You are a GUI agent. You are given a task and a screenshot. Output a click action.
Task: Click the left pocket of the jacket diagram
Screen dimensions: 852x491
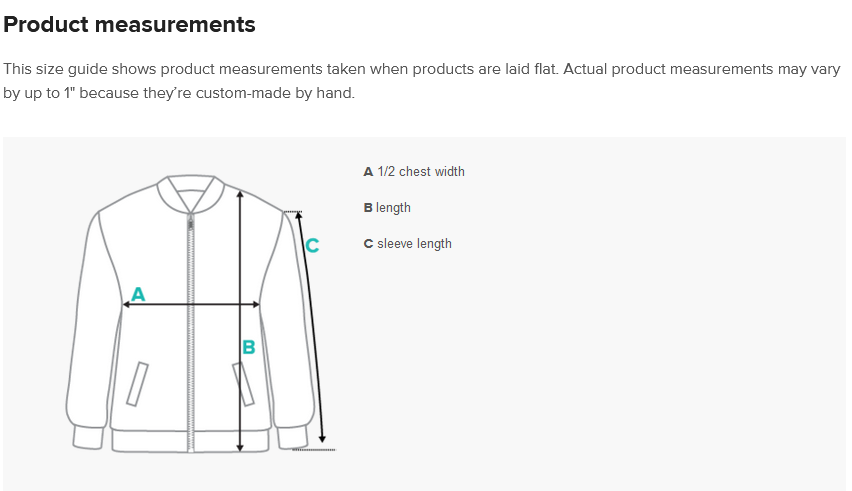137,384
